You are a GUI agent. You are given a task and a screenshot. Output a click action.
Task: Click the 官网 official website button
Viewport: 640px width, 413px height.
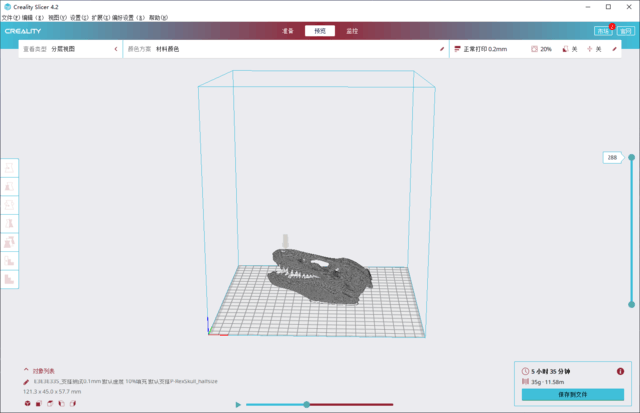click(626, 31)
